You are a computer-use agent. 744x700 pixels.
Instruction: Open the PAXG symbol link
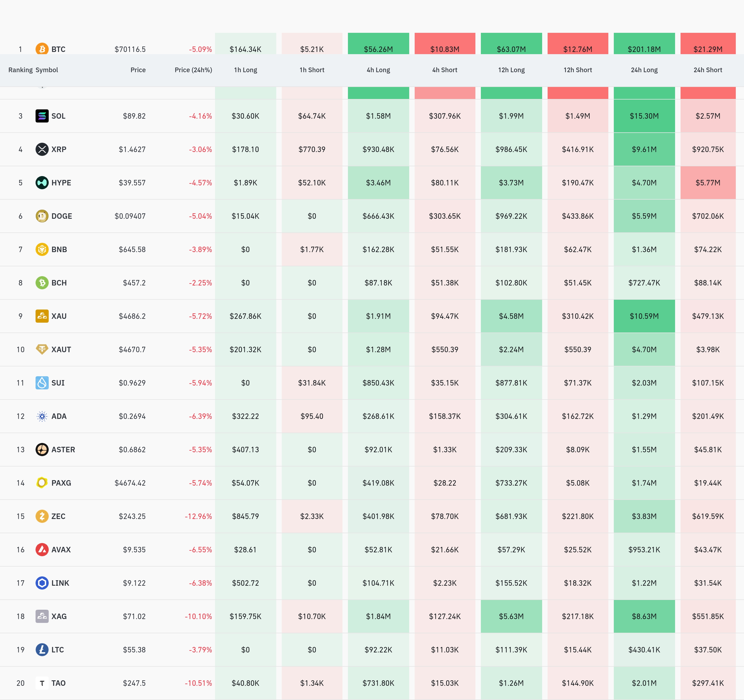[61, 483]
